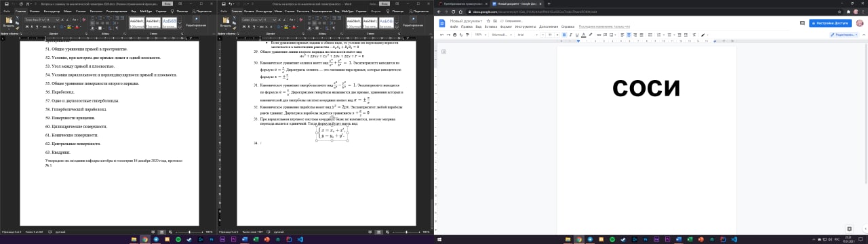
Task: Open a new Chrome tab
Action: [549, 4]
